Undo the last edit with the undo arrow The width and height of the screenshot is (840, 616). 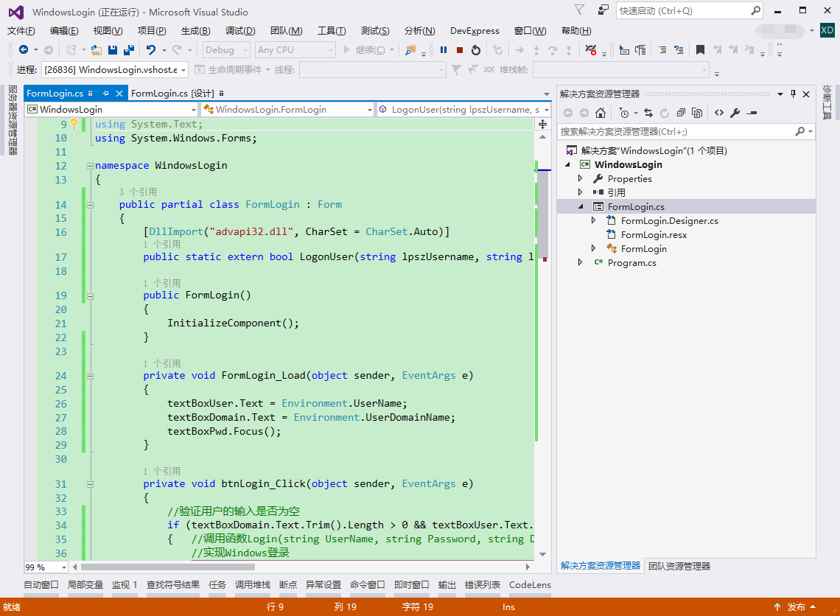coord(151,50)
